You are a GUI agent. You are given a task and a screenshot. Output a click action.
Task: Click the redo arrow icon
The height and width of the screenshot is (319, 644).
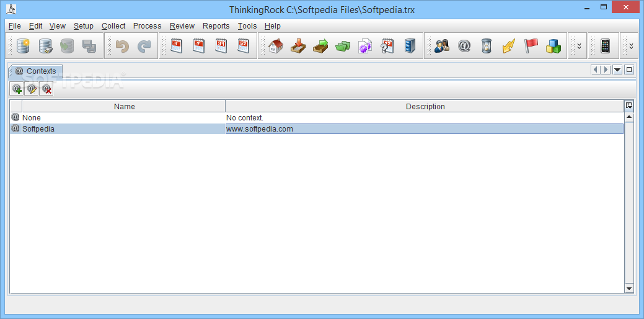click(144, 46)
